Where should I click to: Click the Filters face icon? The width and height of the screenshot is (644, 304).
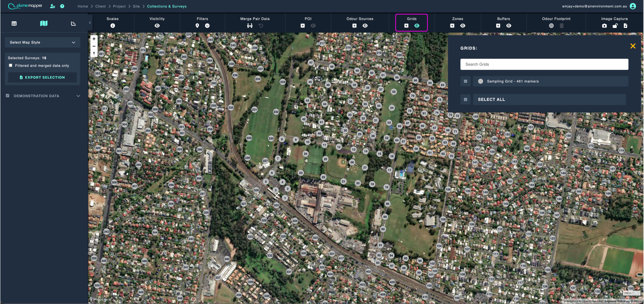point(207,26)
